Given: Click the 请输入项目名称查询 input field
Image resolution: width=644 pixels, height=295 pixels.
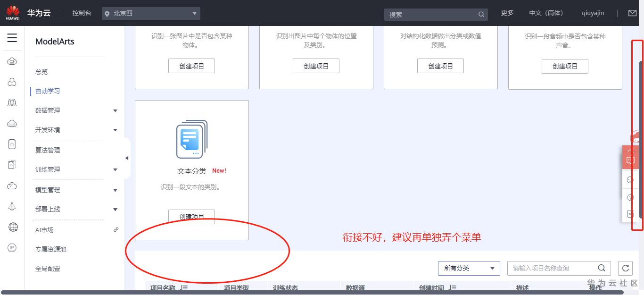Looking at the screenshot, I should click(x=559, y=268).
